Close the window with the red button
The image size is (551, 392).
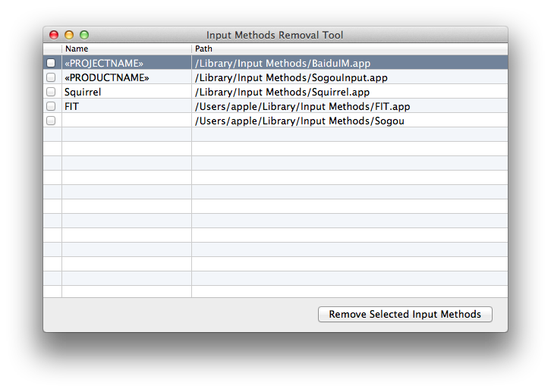[x=54, y=35]
